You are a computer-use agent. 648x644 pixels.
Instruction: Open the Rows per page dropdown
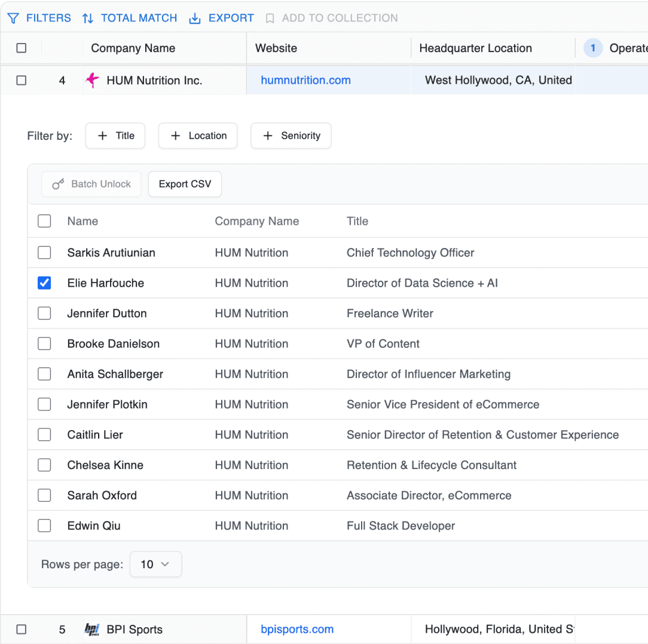coord(156,565)
